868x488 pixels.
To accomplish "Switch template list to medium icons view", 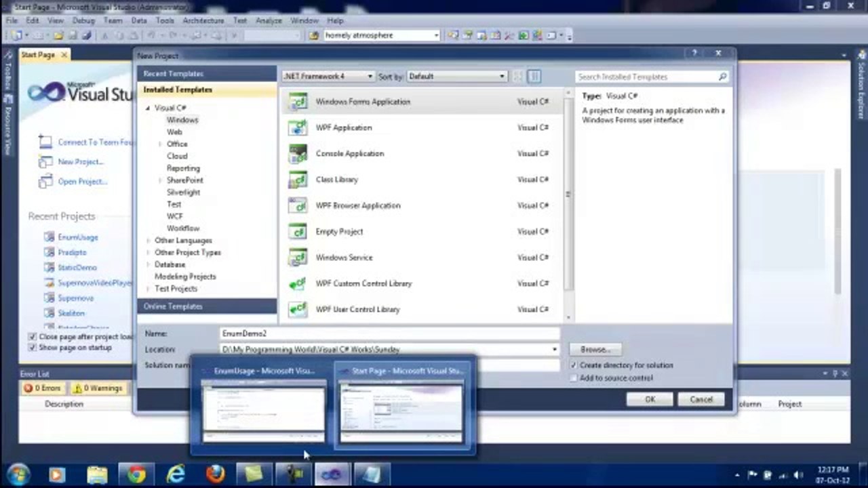I will tap(534, 77).
